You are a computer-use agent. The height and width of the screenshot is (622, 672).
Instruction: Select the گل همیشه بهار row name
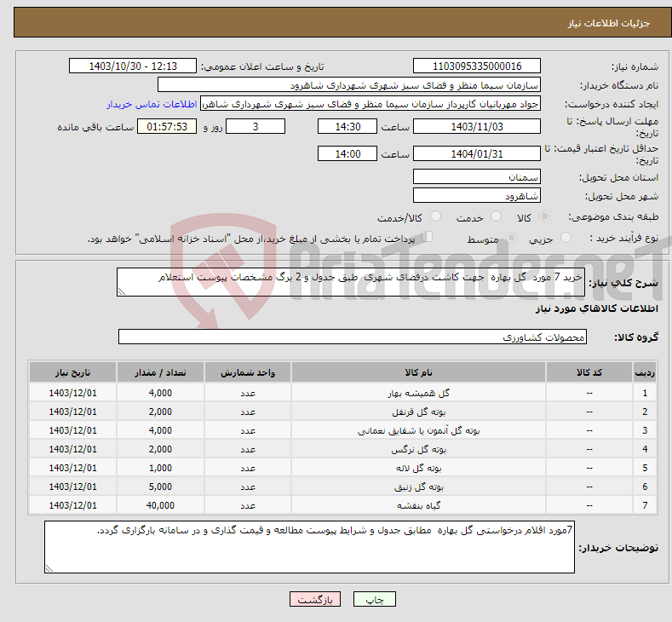click(418, 393)
